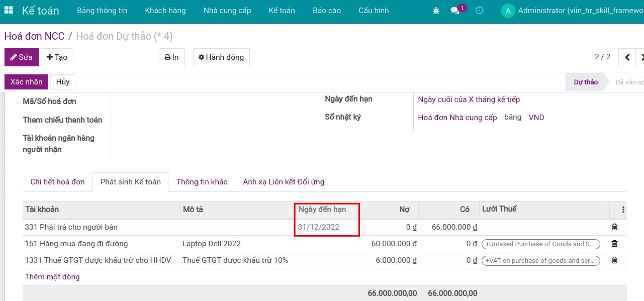Click Thêm một dòng link
The image size is (644, 301).
[52, 277]
